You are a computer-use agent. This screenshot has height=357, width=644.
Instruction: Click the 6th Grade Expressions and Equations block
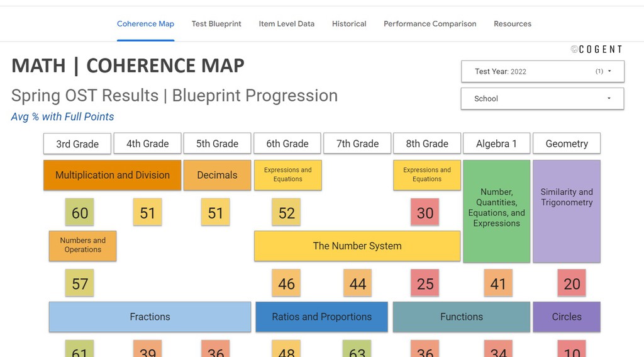pyautogui.click(x=288, y=175)
